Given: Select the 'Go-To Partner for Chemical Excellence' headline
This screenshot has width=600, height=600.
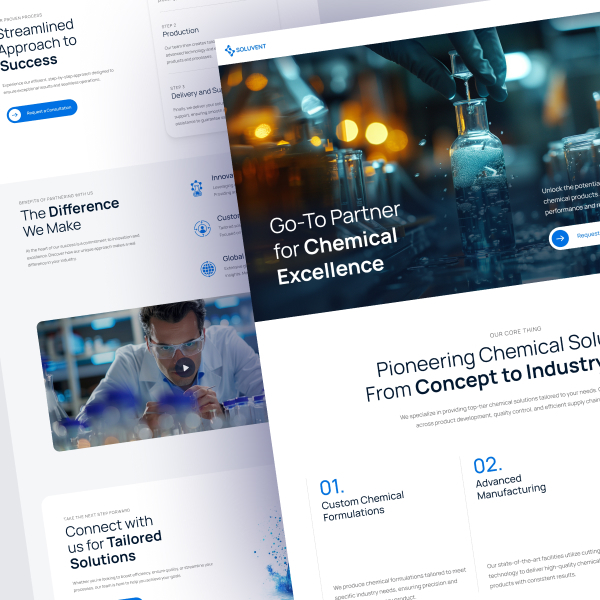Looking at the screenshot, I should [x=334, y=244].
